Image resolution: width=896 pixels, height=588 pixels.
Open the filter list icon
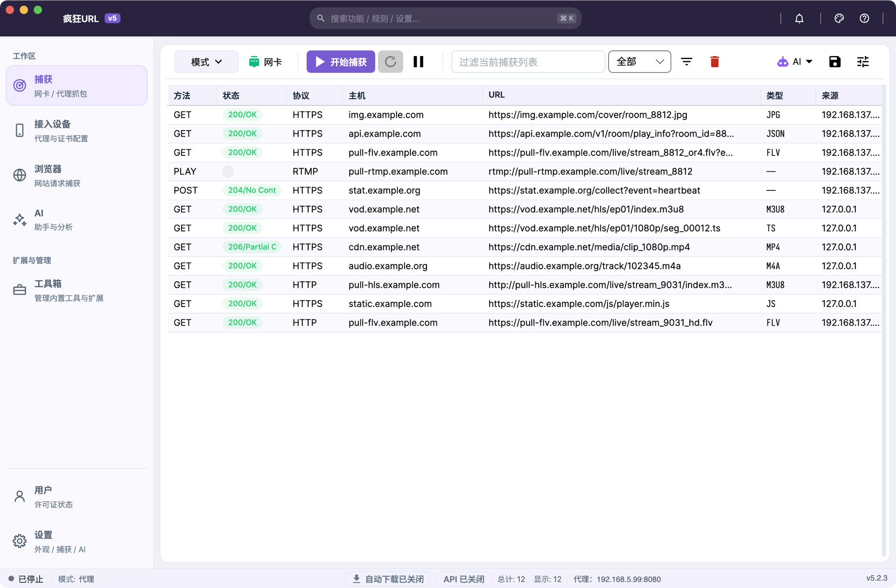(686, 62)
